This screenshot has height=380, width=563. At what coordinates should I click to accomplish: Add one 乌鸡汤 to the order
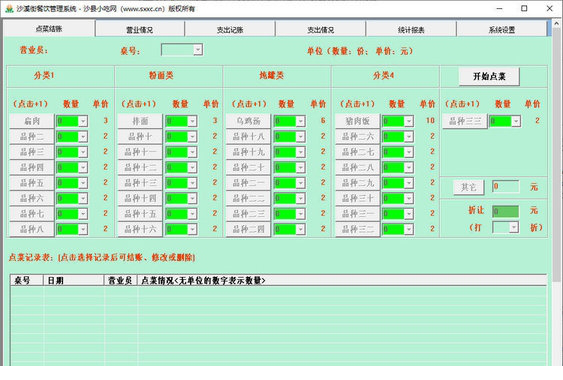[x=248, y=121]
